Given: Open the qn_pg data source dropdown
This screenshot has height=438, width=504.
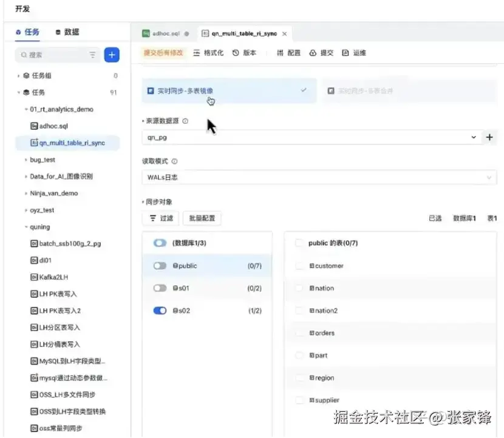Looking at the screenshot, I should point(312,138).
